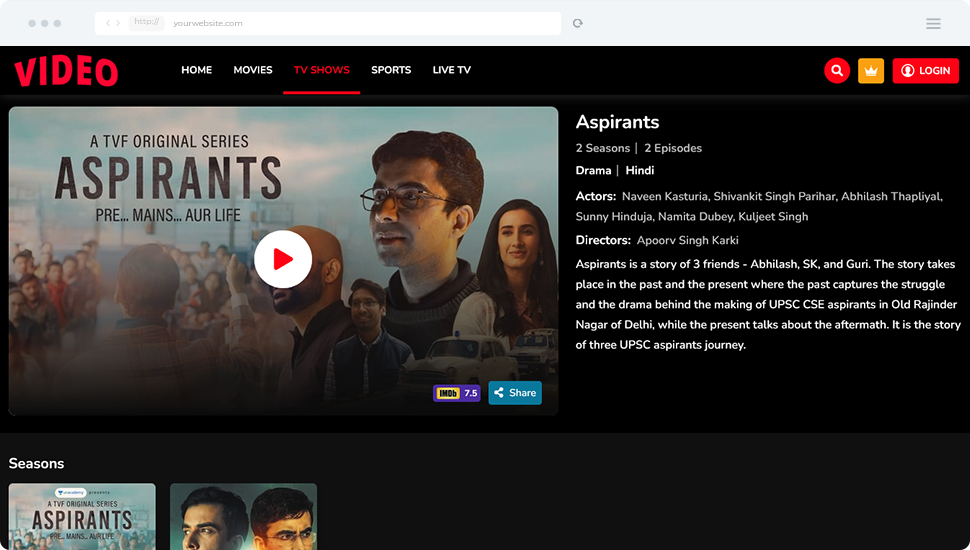Log in with the LOGIN button

925,71
